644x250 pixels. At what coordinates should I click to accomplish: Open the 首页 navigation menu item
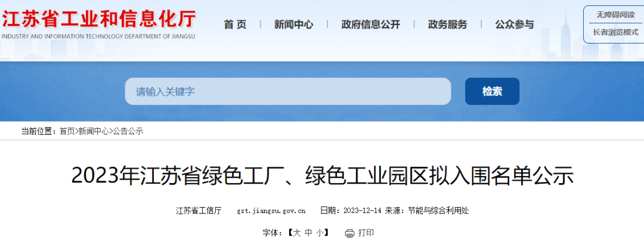pyautogui.click(x=235, y=24)
